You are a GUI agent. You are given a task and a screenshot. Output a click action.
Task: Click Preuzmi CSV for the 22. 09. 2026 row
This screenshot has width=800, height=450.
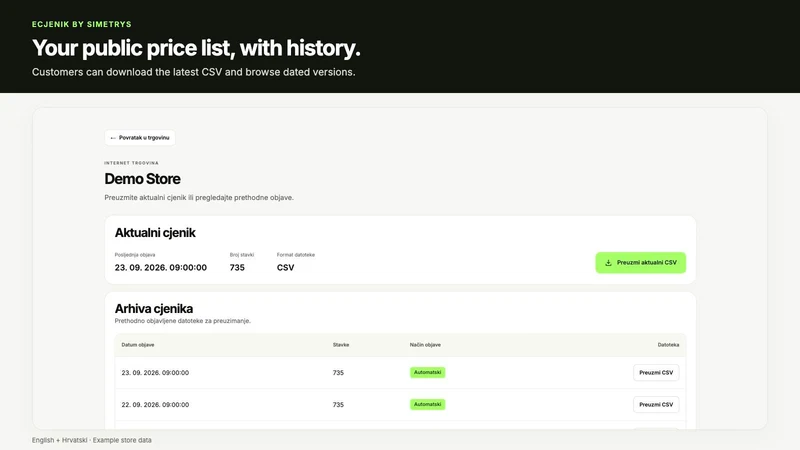pos(656,405)
